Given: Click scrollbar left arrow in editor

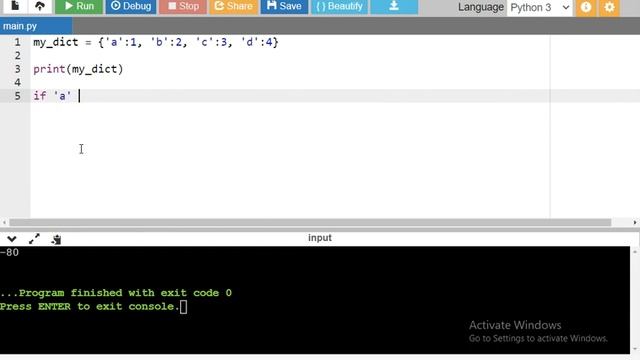Looking at the screenshot, I should point(4,222).
